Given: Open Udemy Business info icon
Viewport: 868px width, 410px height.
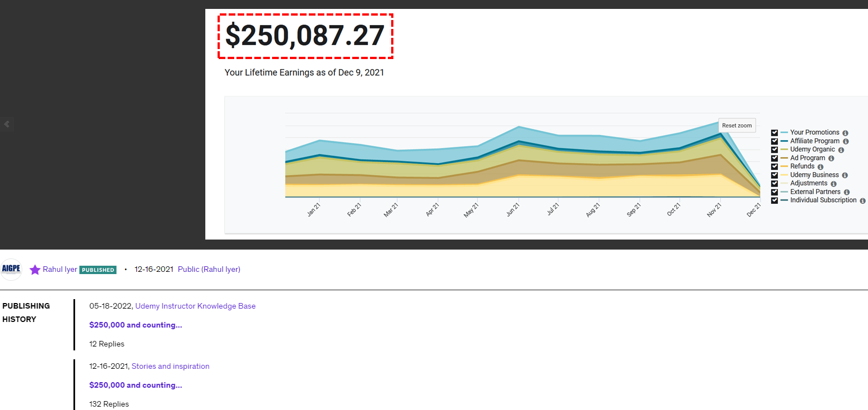Looking at the screenshot, I should click(845, 175).
